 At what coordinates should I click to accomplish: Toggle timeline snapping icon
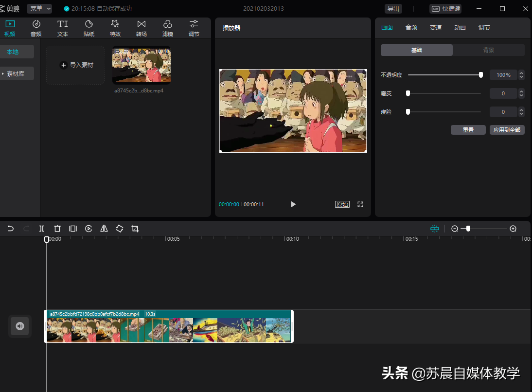pos(434,229)
